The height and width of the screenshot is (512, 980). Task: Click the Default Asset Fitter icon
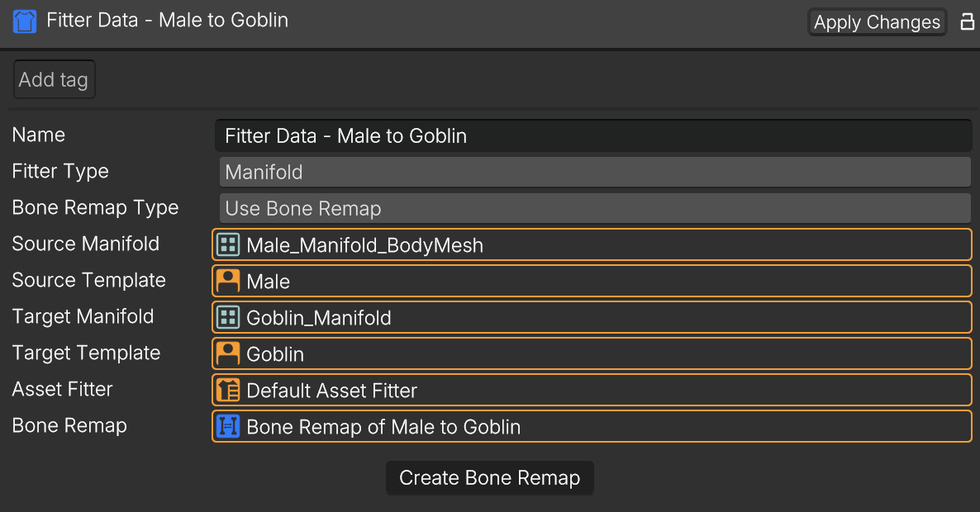(228, 390)
